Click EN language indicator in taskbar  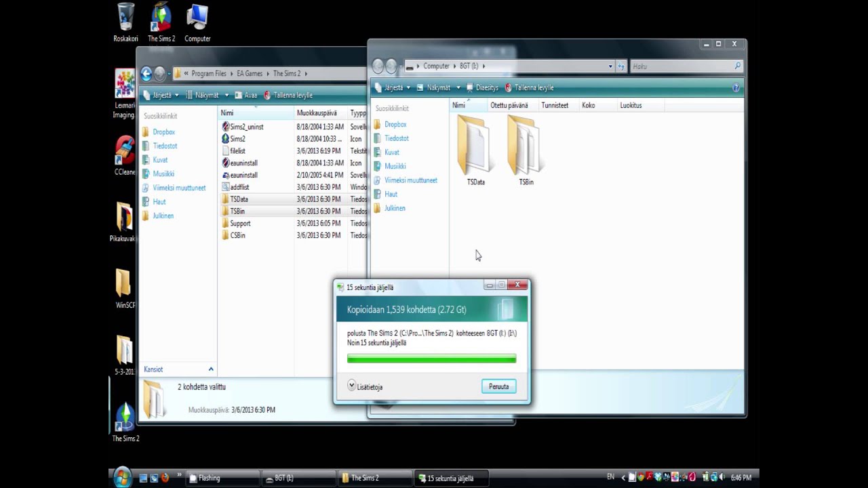coord(610,478)
